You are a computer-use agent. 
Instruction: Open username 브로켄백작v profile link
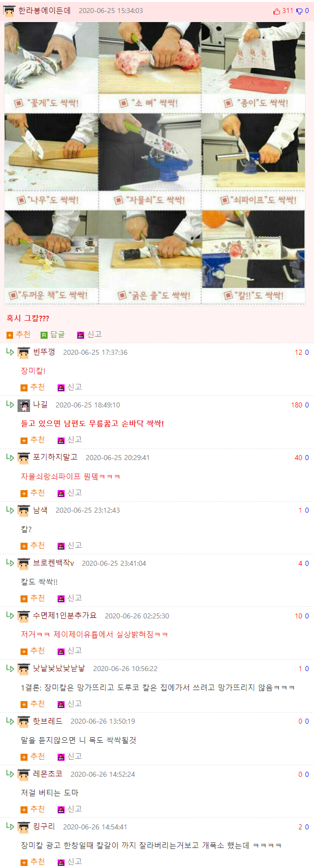pos(54,563)
